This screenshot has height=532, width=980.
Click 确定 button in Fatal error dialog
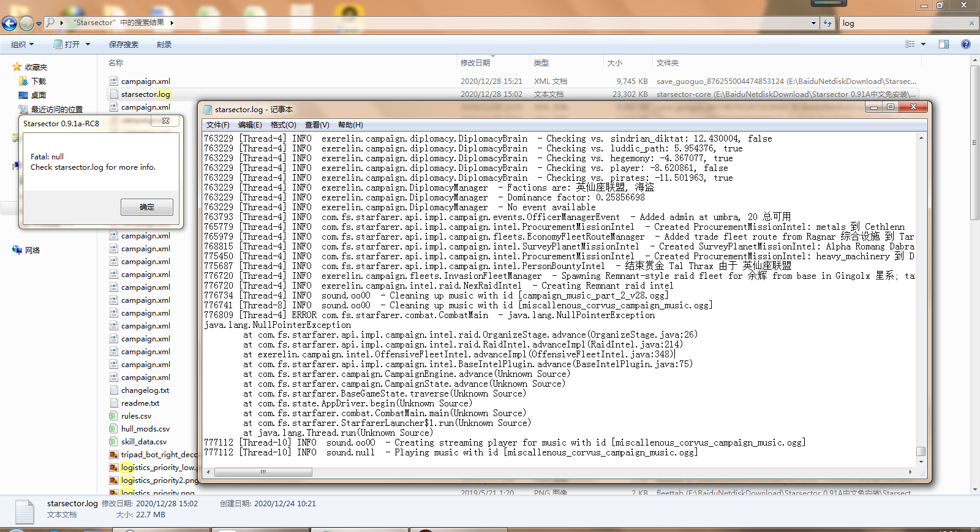[x=147, y=207]
